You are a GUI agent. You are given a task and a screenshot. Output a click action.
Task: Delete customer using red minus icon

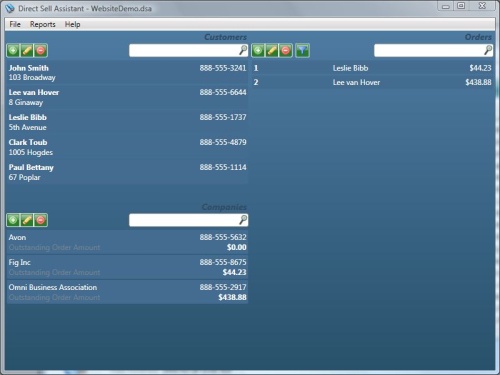pyautogui.click(x=41, y=51)
